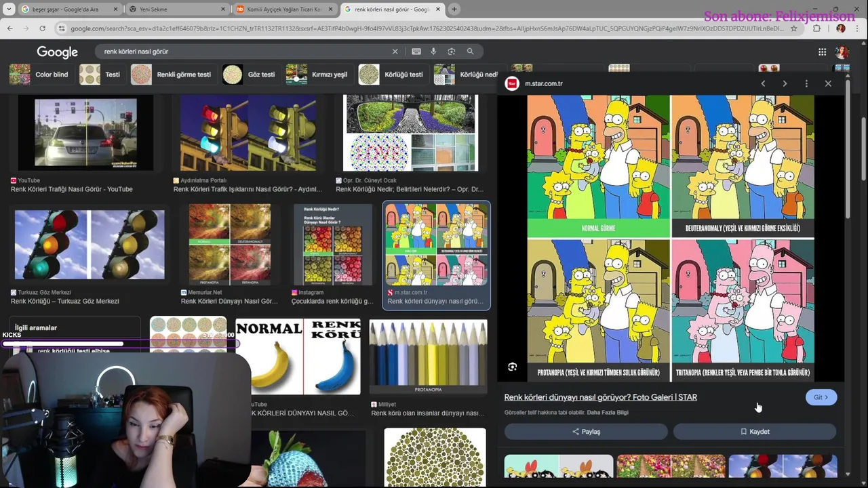Open the preview panel more options menu
The width and height of the screenshot is (868, 488).
(806, 83)
